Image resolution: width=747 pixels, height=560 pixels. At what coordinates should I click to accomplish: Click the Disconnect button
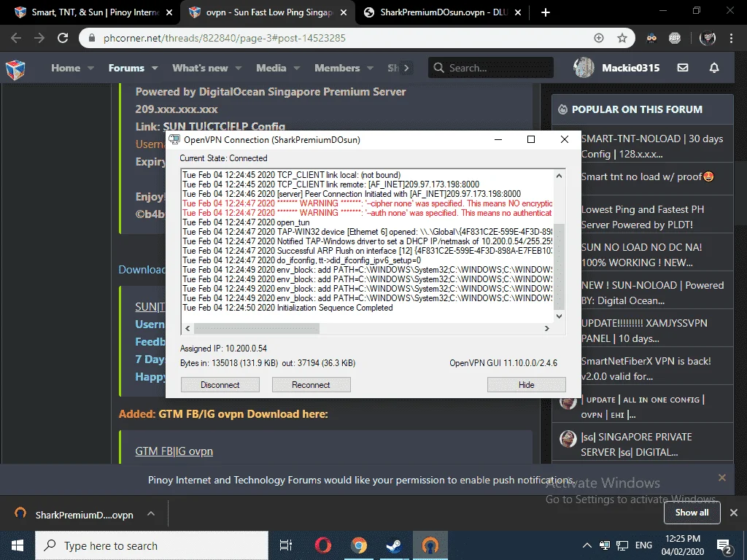[x=220, y=385]
